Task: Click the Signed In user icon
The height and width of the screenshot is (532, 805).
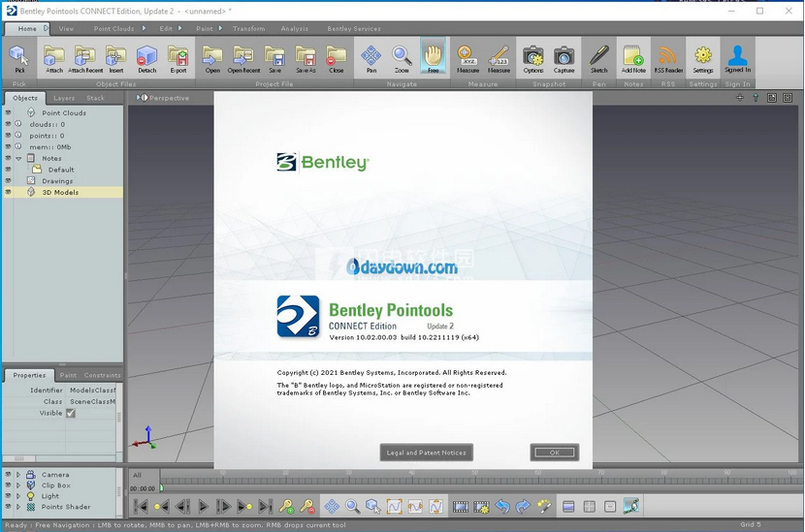Action: pyautogui.click(x=738, y=58)
